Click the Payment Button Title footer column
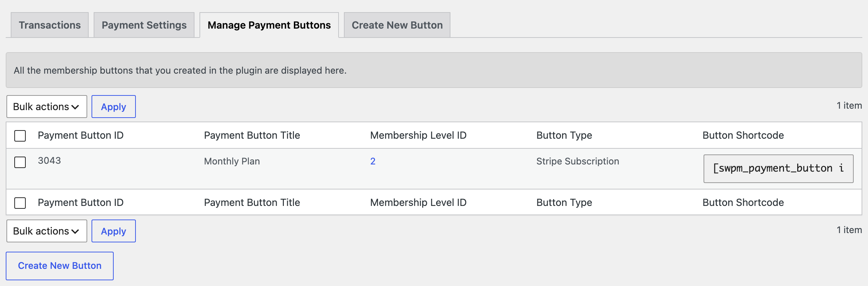The height and width of the screenshot is (286, 868). [x=252, y=202]
